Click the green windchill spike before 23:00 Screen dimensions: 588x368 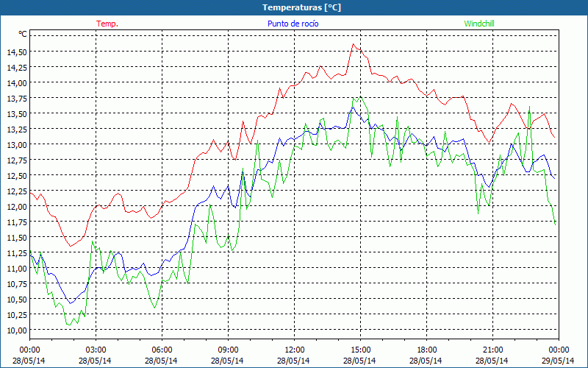pos(529,107)
